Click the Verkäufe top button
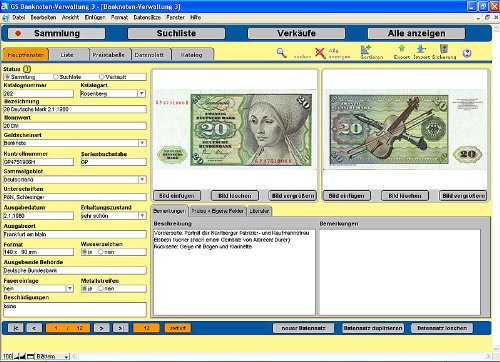The width and height of the screenshot is (500, 362). (x=296, y=33)
